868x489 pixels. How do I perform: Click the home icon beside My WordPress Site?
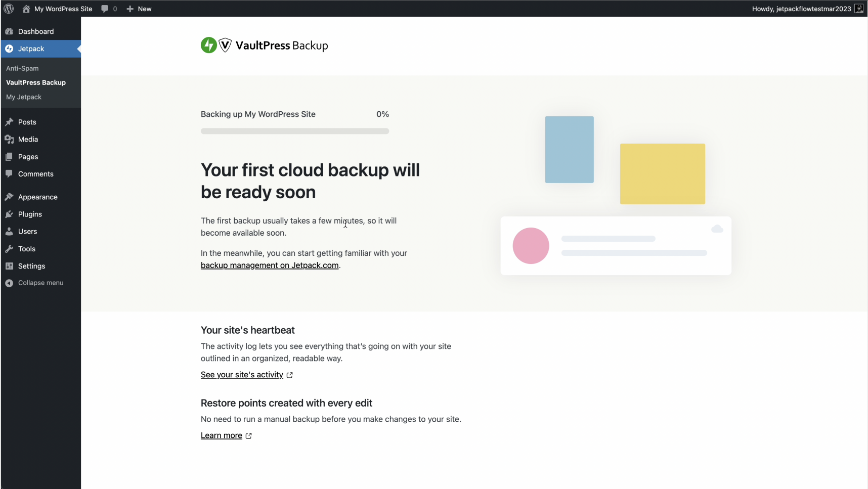point(26,9)
